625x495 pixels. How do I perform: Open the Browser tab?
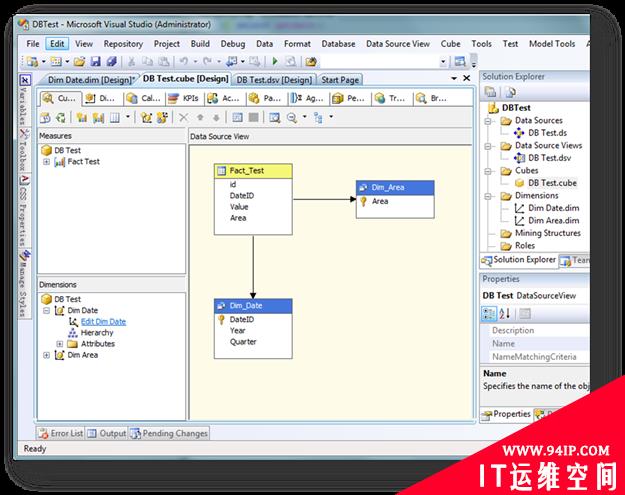pyautogui.click(x=432, y=98)
